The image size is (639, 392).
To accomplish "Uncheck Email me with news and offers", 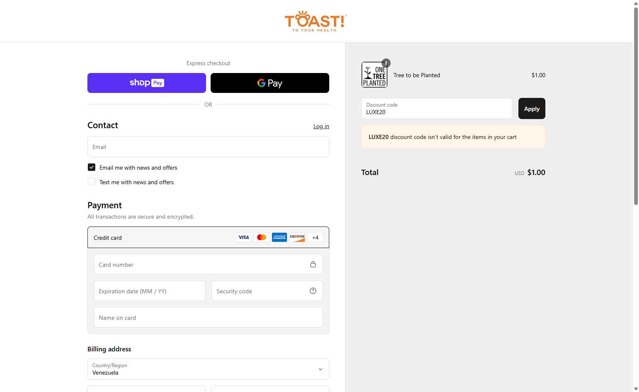I will point(91,167).
